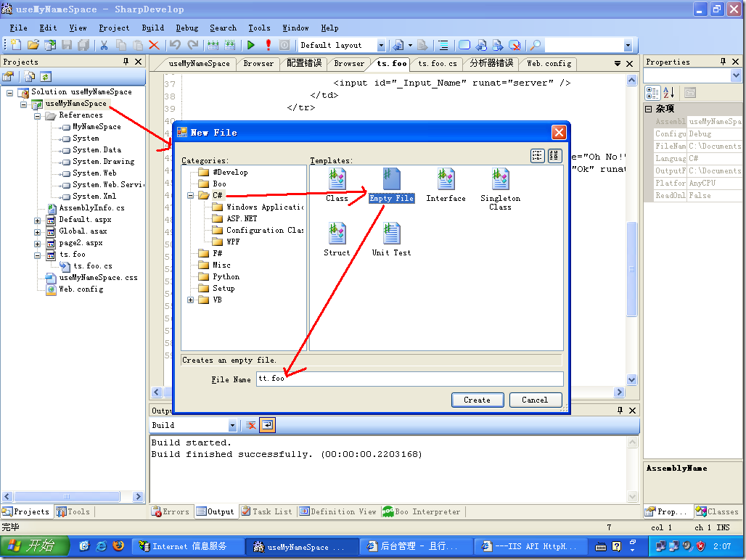Click the File Name input field
This screenshot has height=560, width=746.
click(409, 379)
